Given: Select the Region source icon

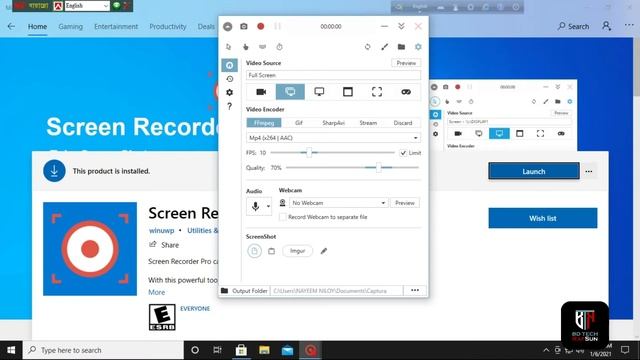Looking at the screenshot, I should coord(377,92).
